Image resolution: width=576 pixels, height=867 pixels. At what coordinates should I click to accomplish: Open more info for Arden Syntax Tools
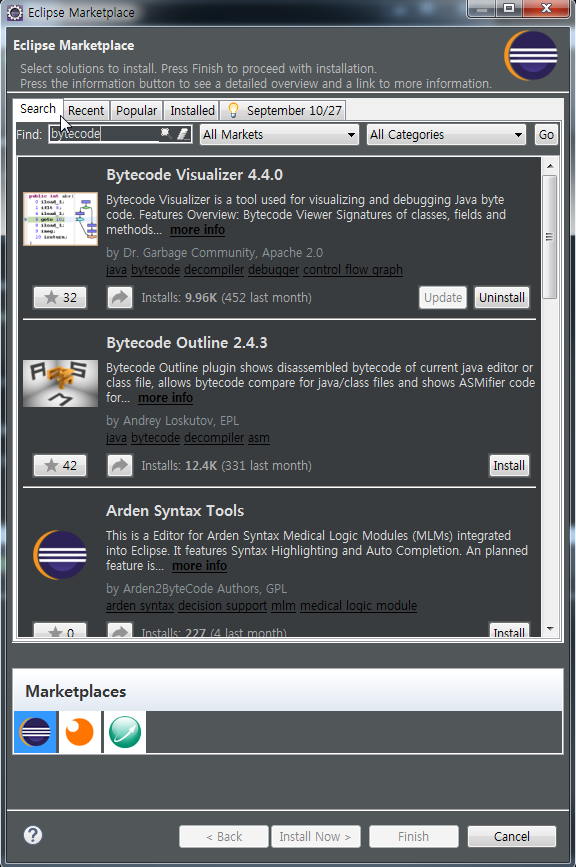pos(200,566)
